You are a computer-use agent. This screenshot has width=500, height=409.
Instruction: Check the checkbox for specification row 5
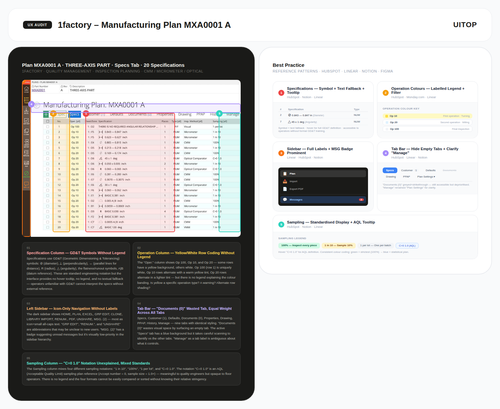tap(47, 148)
